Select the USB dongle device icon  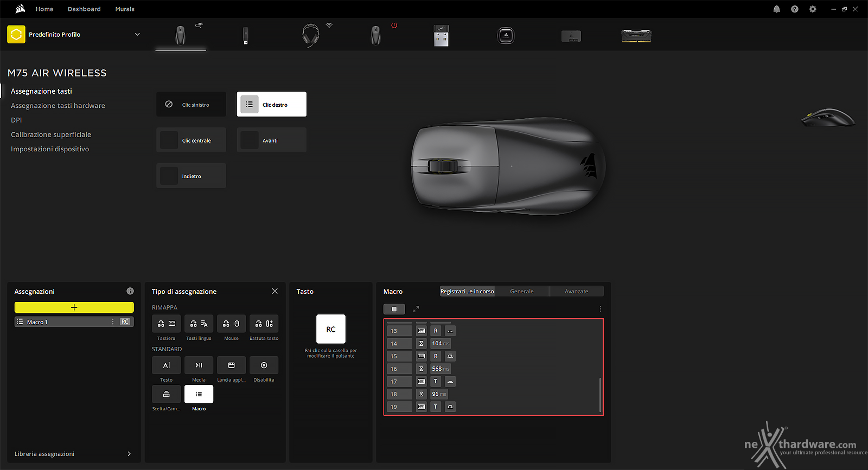click(245, 36)
